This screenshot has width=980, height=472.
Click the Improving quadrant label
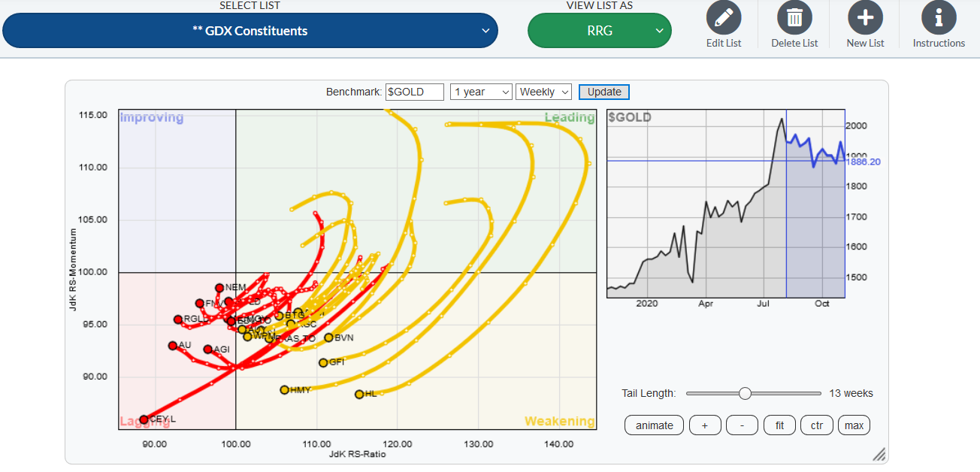tap(152, 117)
